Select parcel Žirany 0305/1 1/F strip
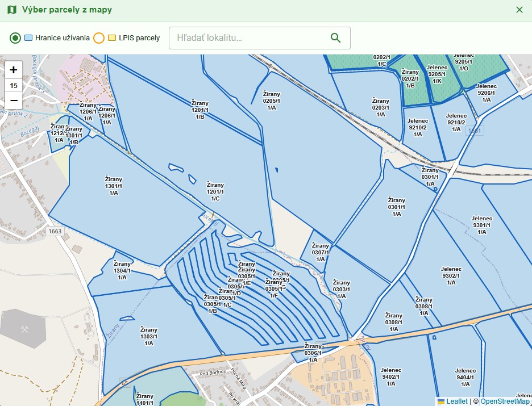The height and width of the screenshot is (406, 532). (x=273, y=288)
